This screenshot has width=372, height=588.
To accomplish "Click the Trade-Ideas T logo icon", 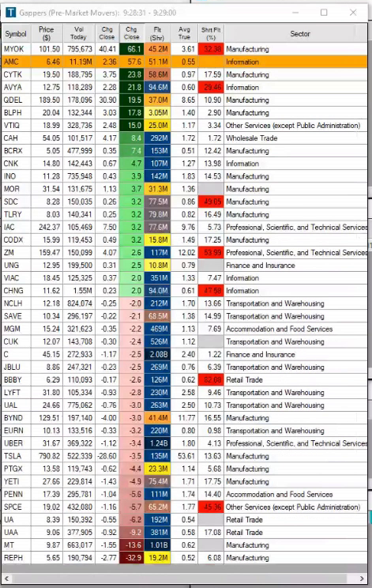I will coord(10,13).
